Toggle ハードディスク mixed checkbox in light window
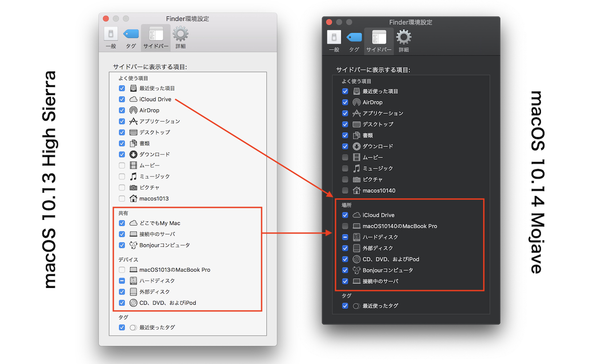 click(x=122, y=280)
